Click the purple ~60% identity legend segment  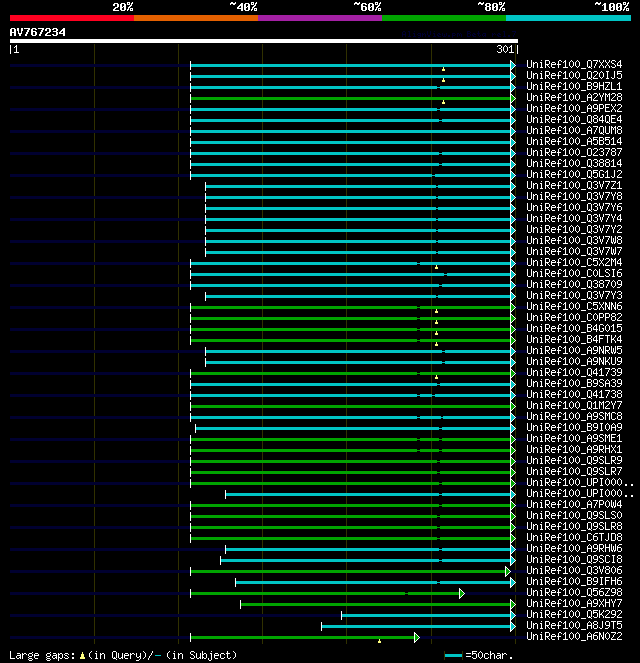click(x=319, y=18)
